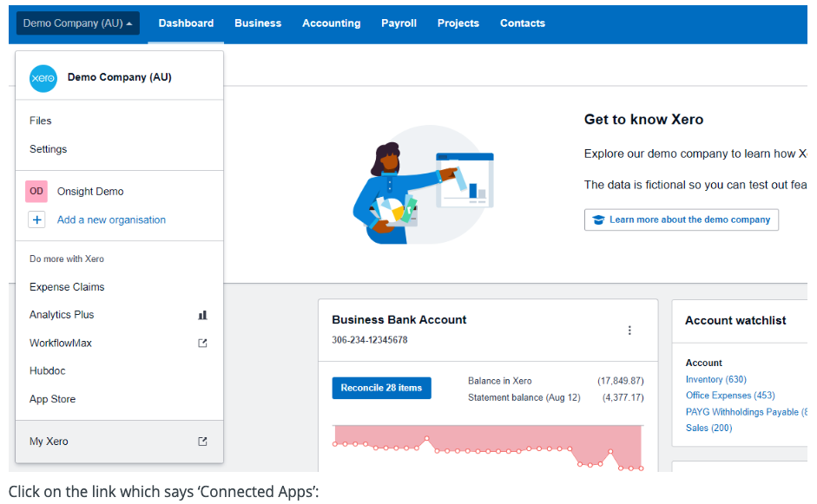The height and width of the screenshot is (504, 817).
Task: Click the Reconcile 28 items button
Action: tap(381, 388)
